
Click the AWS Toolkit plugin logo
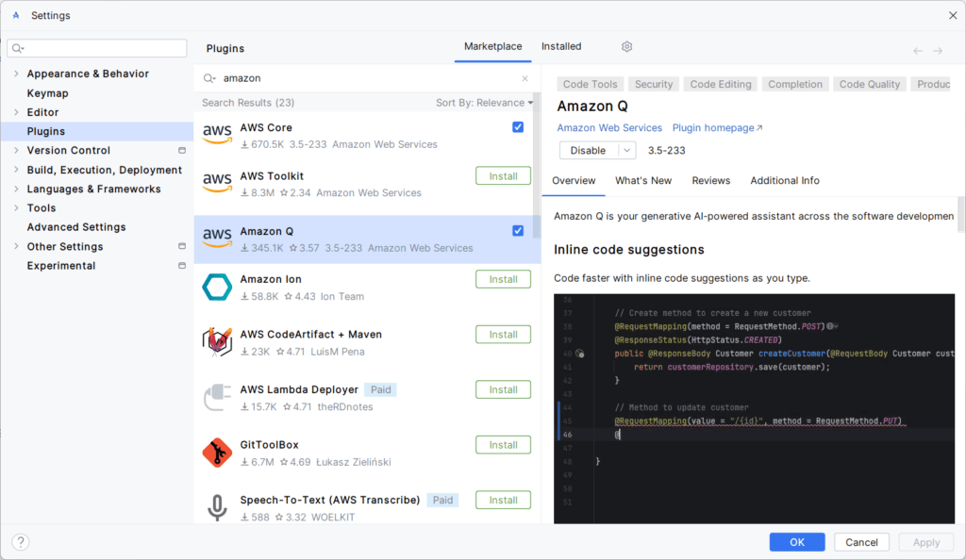(x=218, y=183)
